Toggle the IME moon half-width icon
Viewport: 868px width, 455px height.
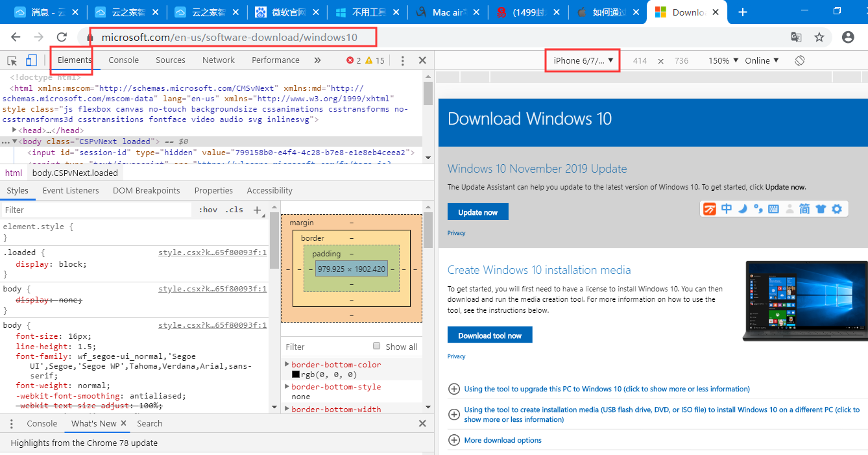(743, 209)
